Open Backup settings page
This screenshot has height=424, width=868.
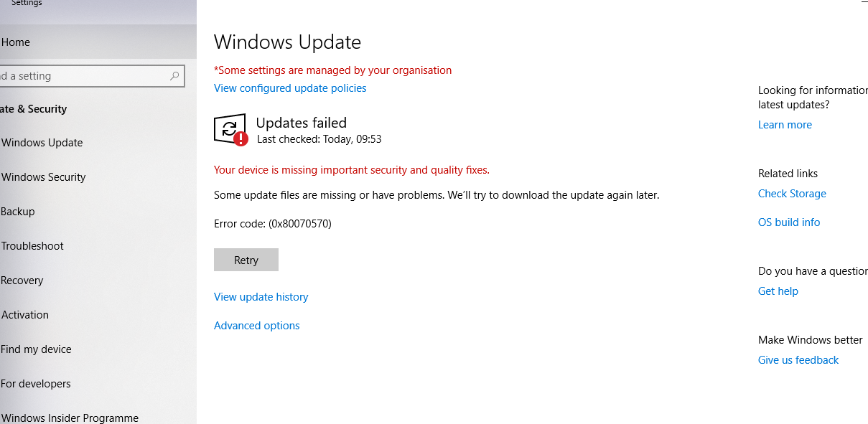pos(98,212)
